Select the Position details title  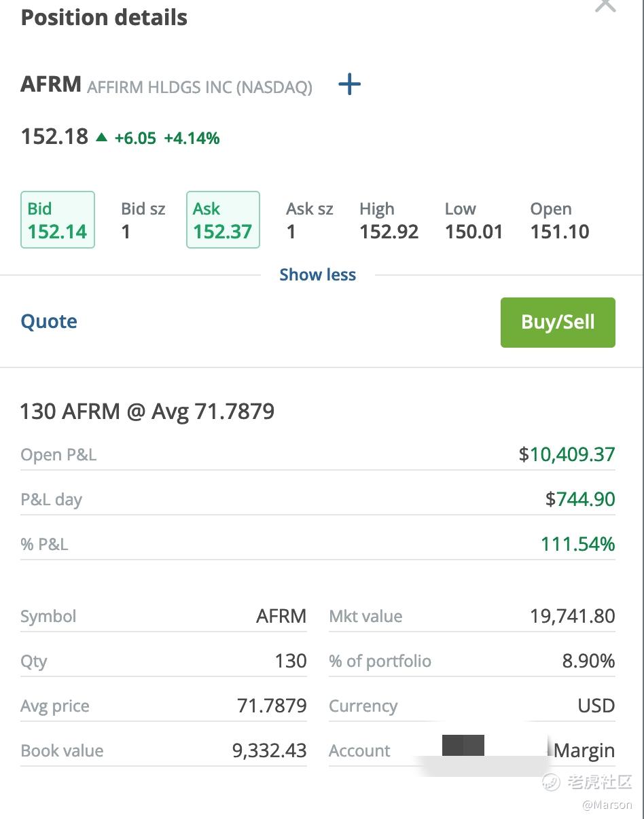coord(104,17)
